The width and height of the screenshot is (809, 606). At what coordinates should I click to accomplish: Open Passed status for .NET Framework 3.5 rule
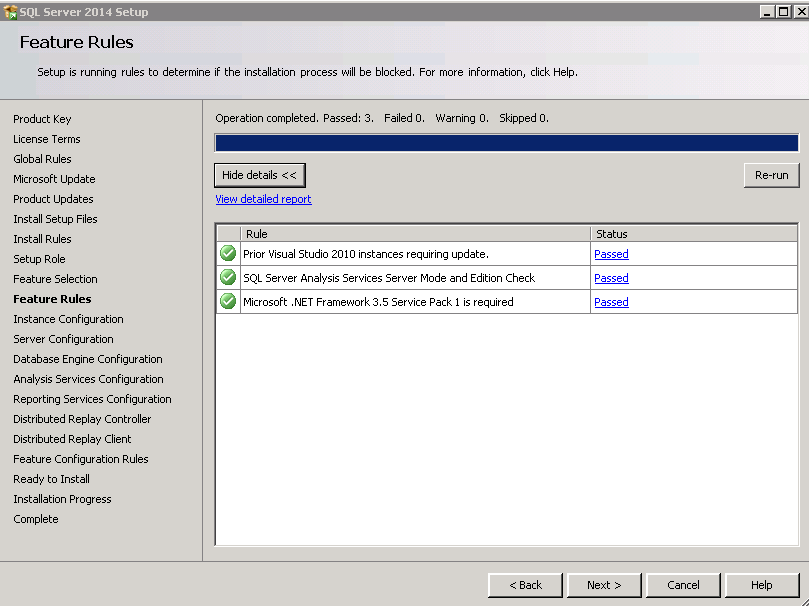tap(611, 302)
